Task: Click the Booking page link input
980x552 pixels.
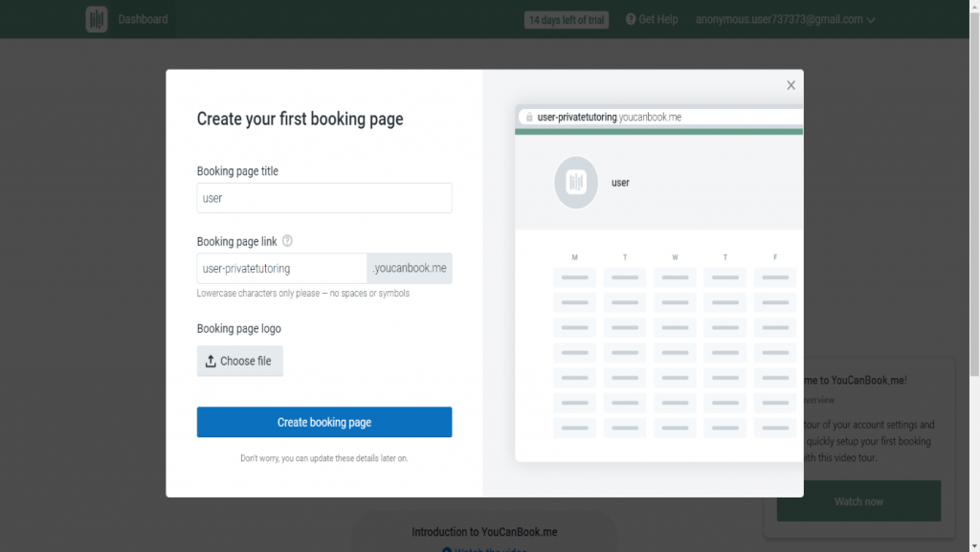Action: (x=282, y=269)
